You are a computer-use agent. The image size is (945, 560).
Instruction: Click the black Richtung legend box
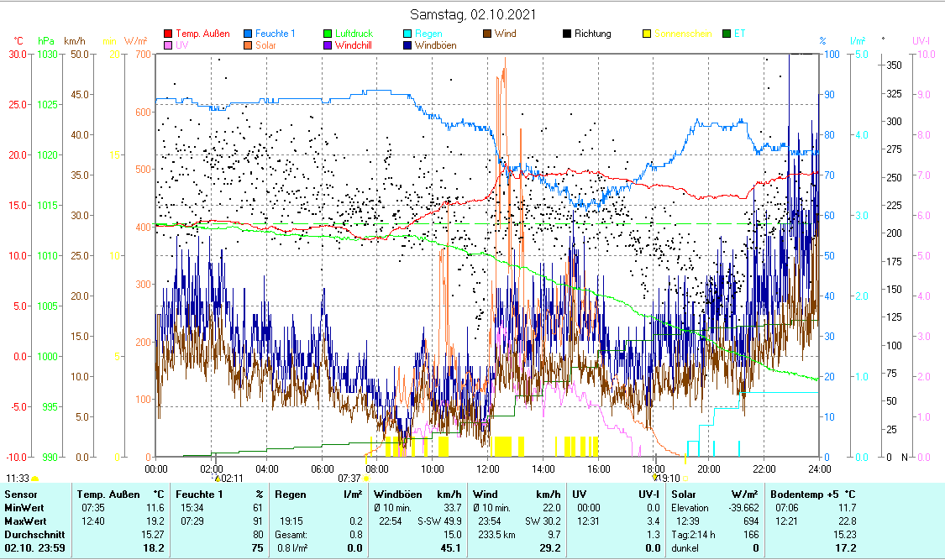pos(567,34)
